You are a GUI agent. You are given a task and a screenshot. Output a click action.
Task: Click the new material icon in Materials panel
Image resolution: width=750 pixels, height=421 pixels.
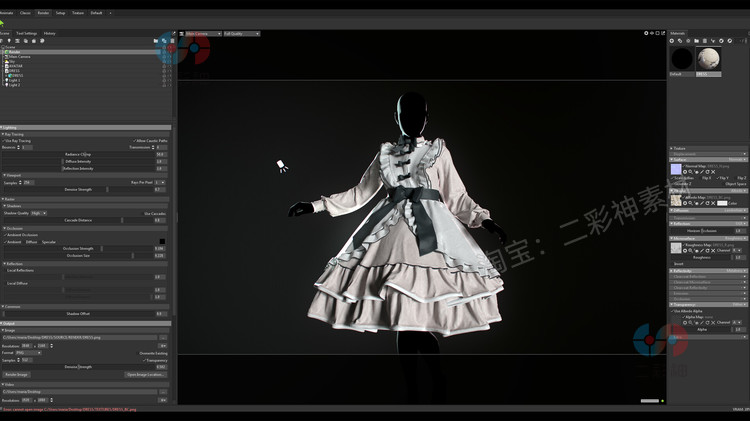coord(672,41)
